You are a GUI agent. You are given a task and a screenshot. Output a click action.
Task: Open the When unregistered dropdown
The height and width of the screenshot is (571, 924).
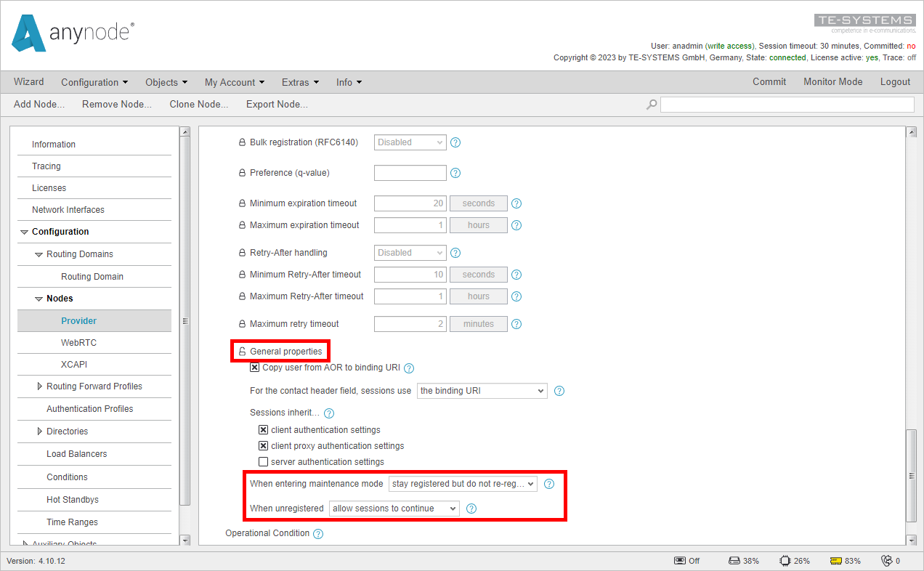pos(393,509)
